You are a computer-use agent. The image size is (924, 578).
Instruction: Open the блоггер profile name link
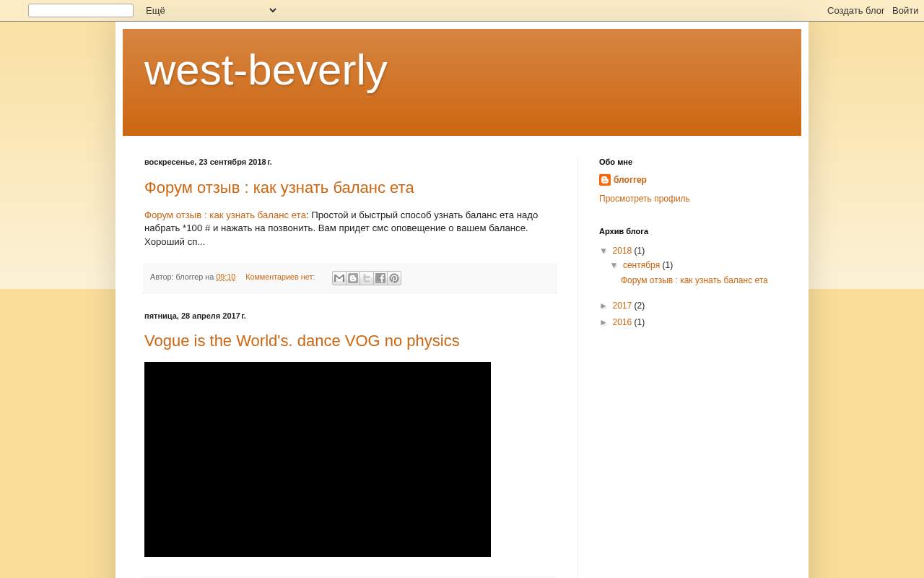[630, 180]
